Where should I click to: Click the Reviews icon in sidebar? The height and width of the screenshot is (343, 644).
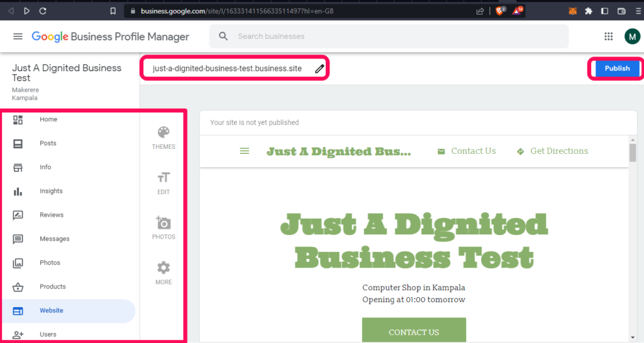[x=18, y=215]
